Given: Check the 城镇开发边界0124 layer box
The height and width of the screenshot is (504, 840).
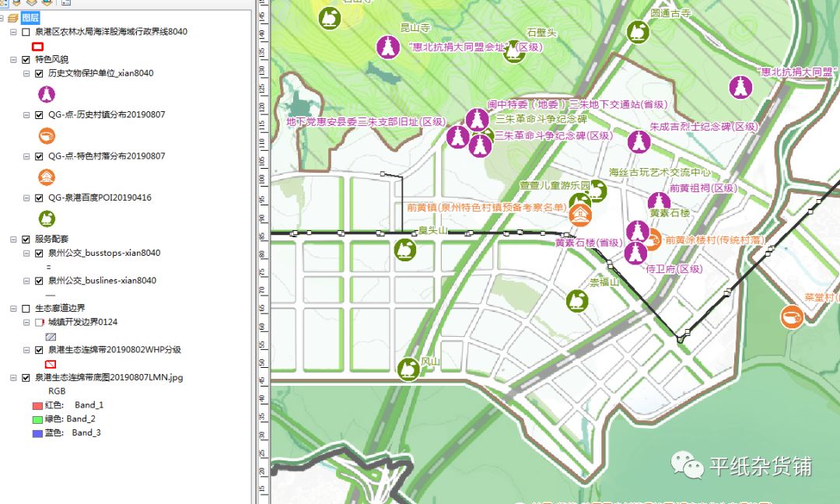Looking at the screenshot, I should tap(39, 323).
